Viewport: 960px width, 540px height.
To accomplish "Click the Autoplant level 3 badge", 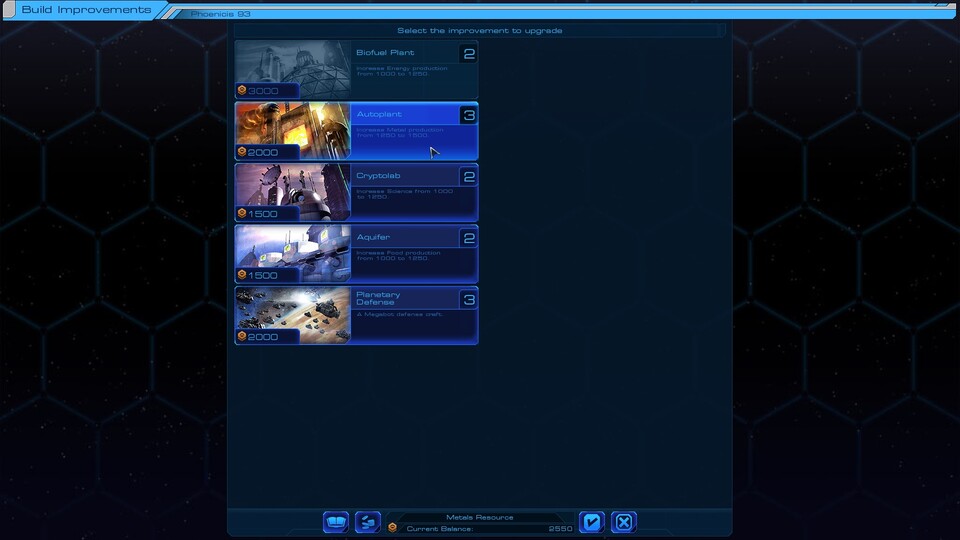I will point(468,115).
